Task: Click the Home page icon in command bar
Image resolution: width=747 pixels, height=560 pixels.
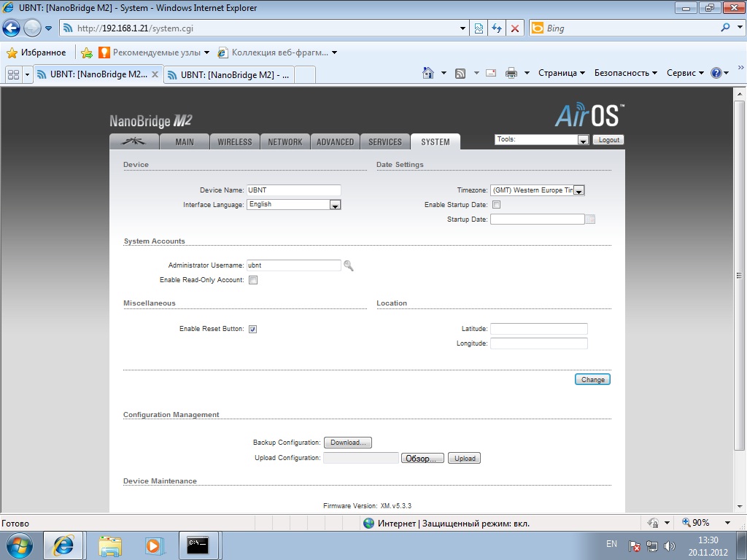Action: coord(428,73)
